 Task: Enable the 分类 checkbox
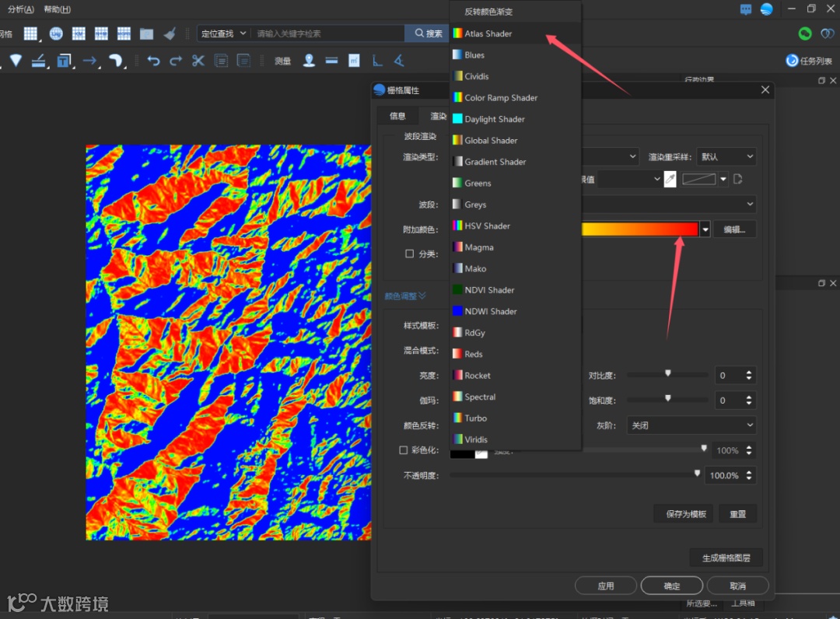(409, 254)
